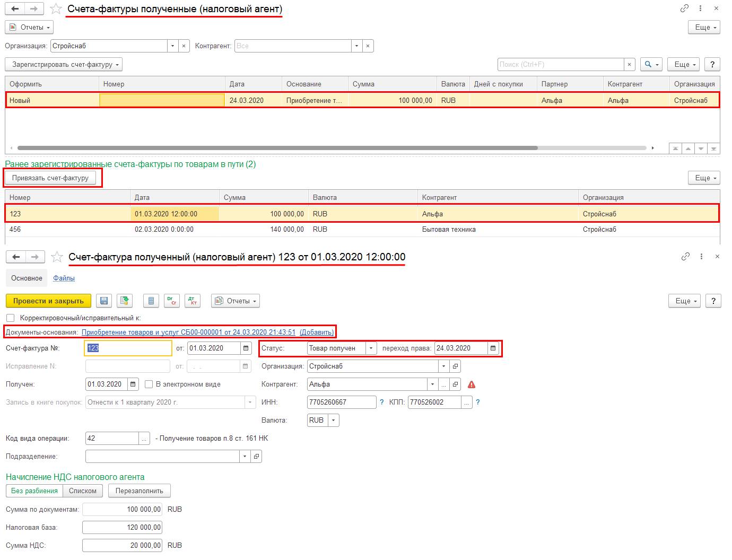Open Еще menu next to search field

(x=684, y=65)
